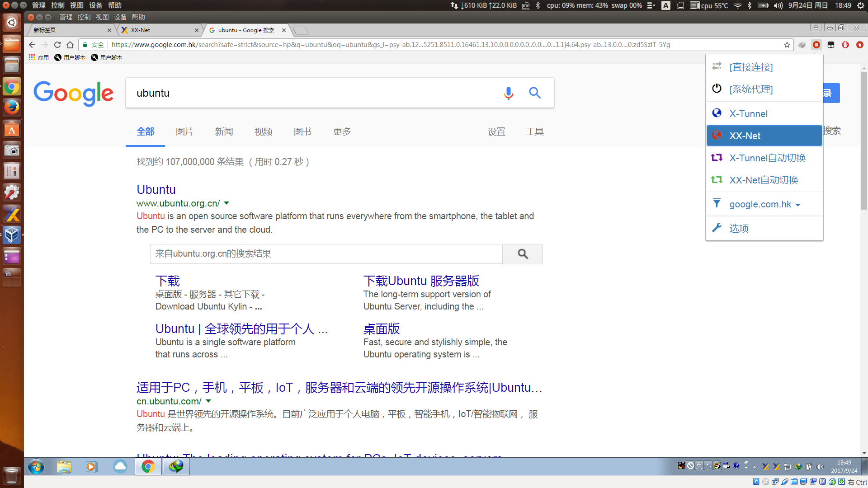Image resolution: width=868 pixels, height=488 pixels.
Task: Select the system proxy [系统代理] profile
Action: [764, 89]
